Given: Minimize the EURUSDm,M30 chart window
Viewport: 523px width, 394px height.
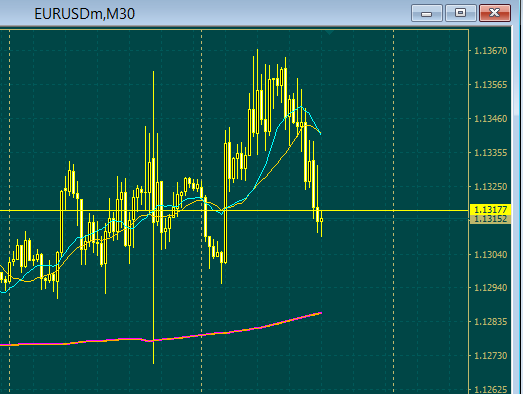Looking at the screenshot, I should (427, 13).
